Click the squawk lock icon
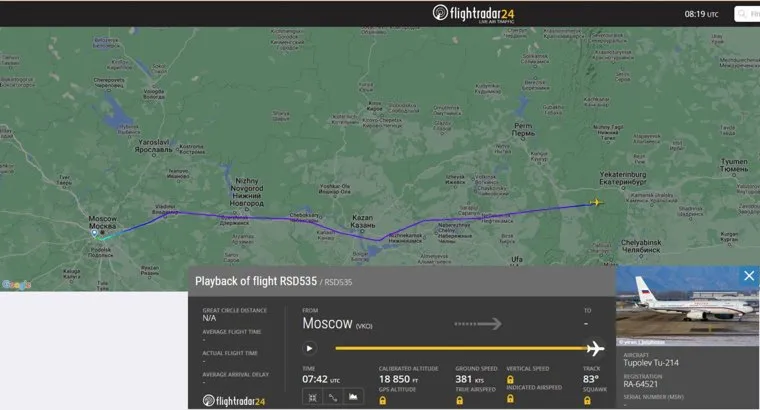 click(587, 400)
